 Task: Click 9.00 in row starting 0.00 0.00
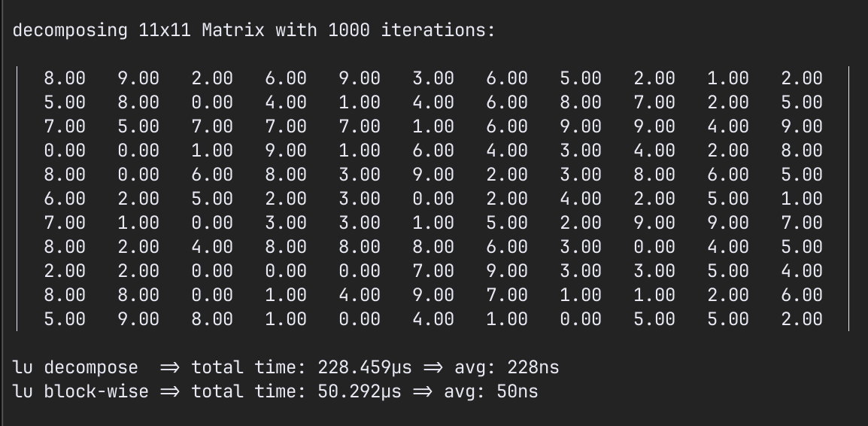286,151
